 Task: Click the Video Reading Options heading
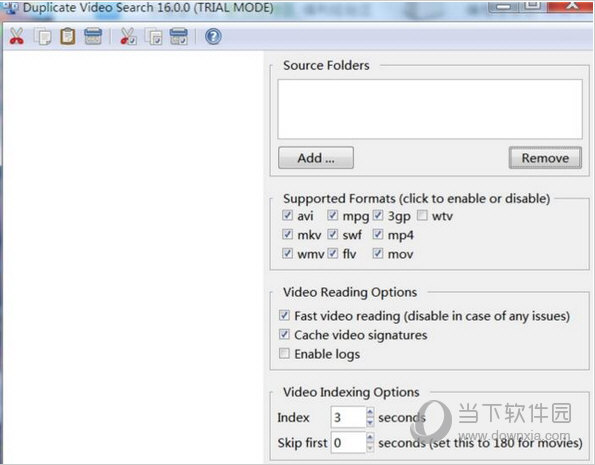point(350,292)
